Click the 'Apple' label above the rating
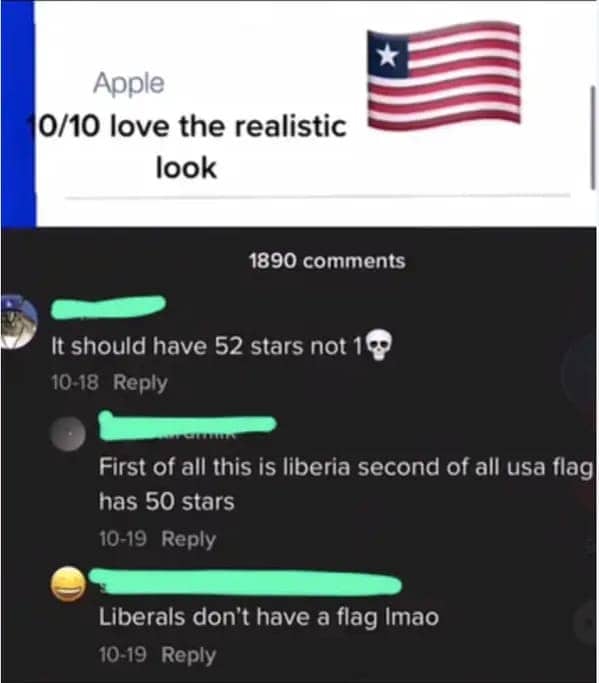 (x=129, y=83)
